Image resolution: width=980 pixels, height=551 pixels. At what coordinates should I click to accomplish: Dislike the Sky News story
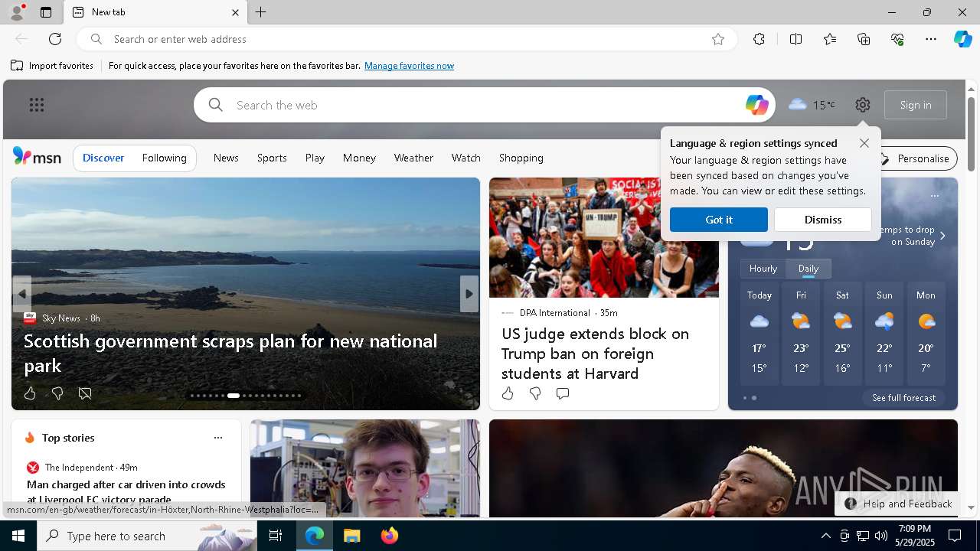pyautogui.click(x=57, y=393)
